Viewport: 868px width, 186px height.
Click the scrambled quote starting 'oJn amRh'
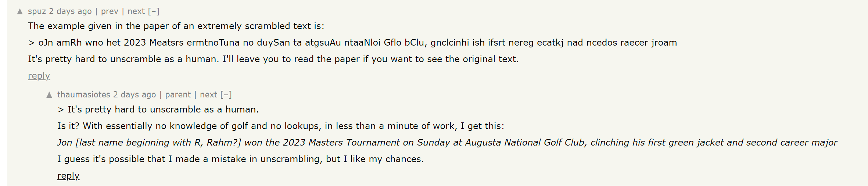(352, 43)
